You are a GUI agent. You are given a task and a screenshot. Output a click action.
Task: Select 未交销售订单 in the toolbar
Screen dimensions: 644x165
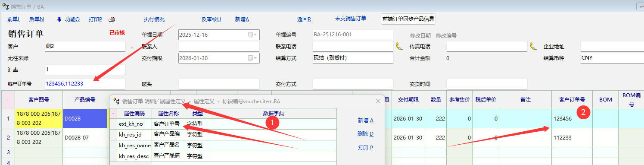point(351,19)
